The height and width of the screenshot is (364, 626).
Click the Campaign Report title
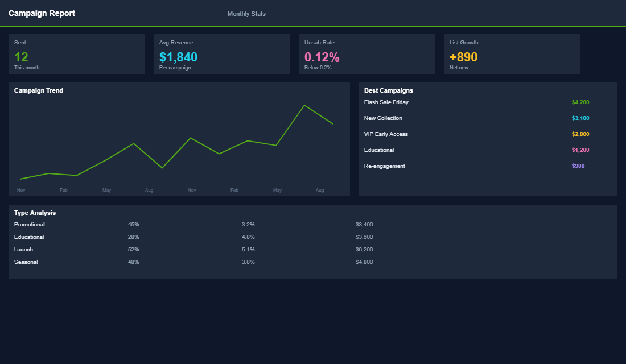(x=42, y=13)
